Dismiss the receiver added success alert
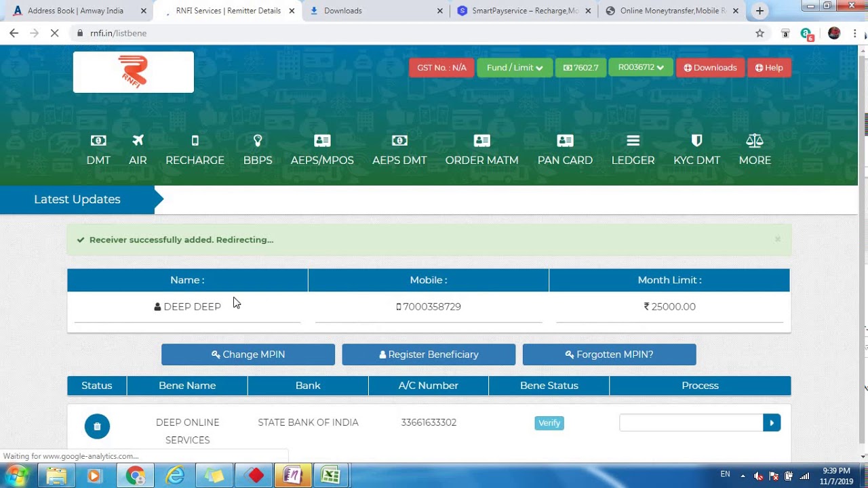 pos(778,239)
